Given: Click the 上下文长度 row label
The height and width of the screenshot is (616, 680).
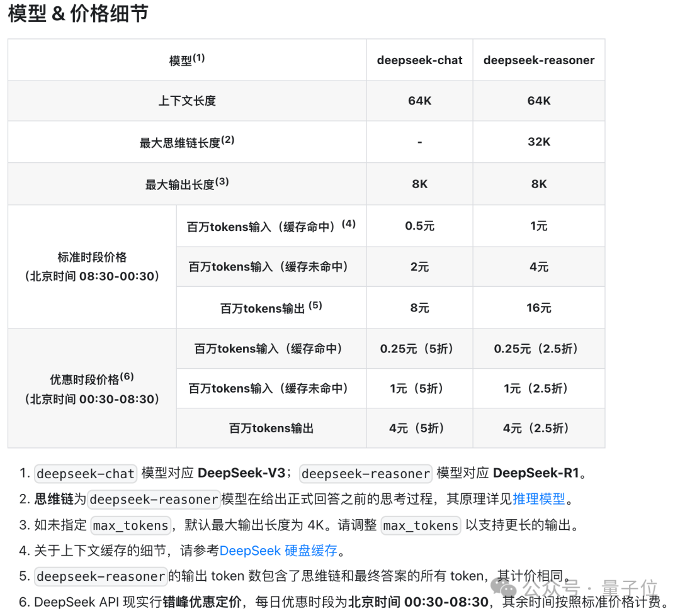Looking at the screenshot, I should coord(187,101).
